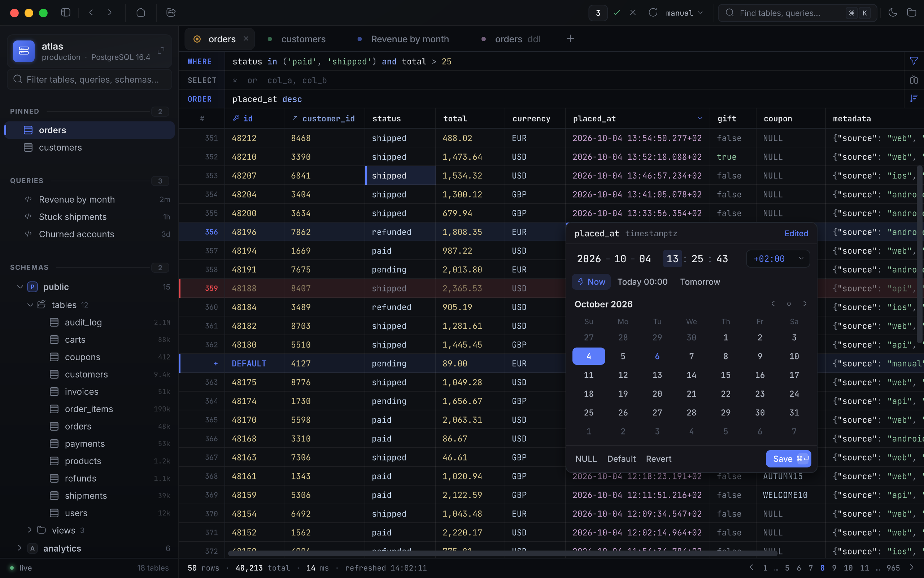Click the refresh icon next to manual
Screen dimensions: 924x578
[x=653, y=13]
